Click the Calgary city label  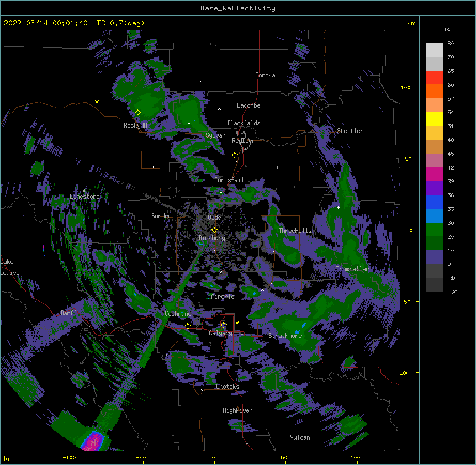tap(220, 333)
